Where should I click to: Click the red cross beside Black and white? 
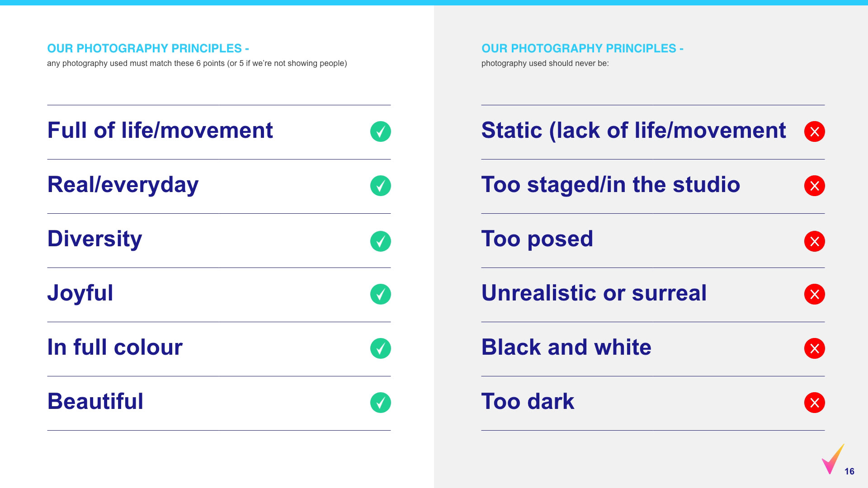point(814,348)
